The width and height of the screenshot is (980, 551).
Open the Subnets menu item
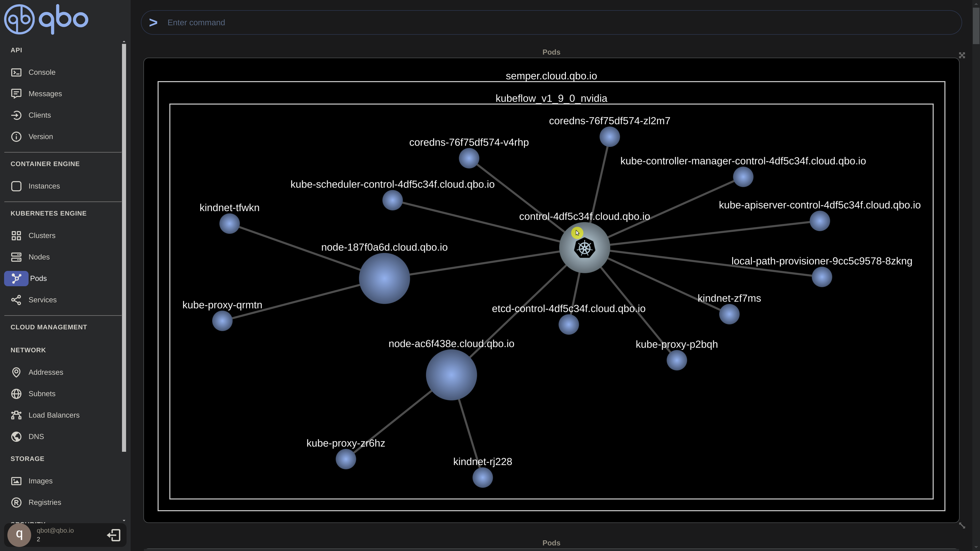point(42,394)
